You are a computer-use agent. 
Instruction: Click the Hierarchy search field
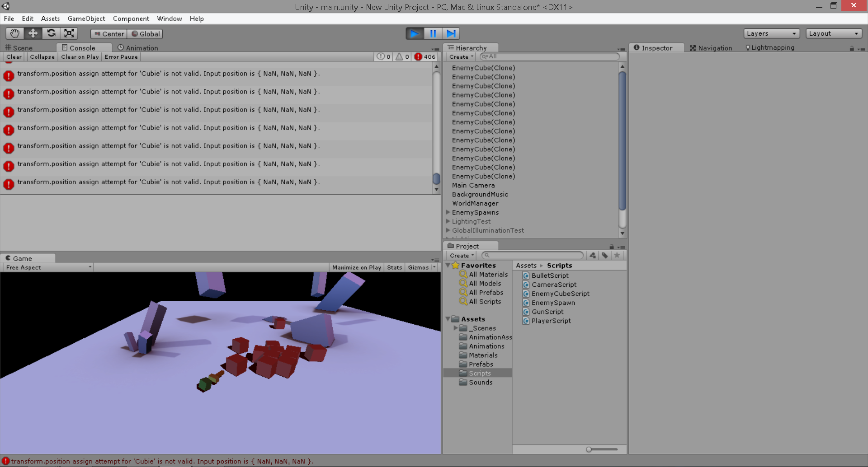[x=550, y=56]
